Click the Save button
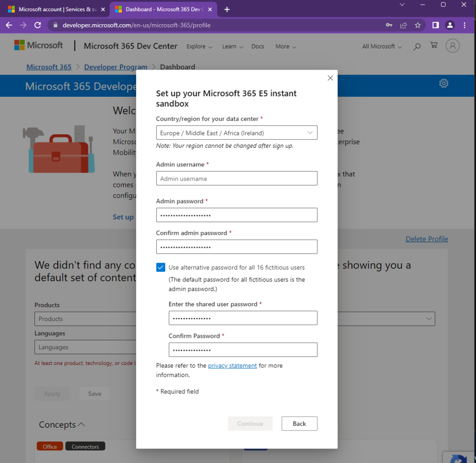Image resolution: width=476 pixels, height=463 pixels. click(95, 393)
